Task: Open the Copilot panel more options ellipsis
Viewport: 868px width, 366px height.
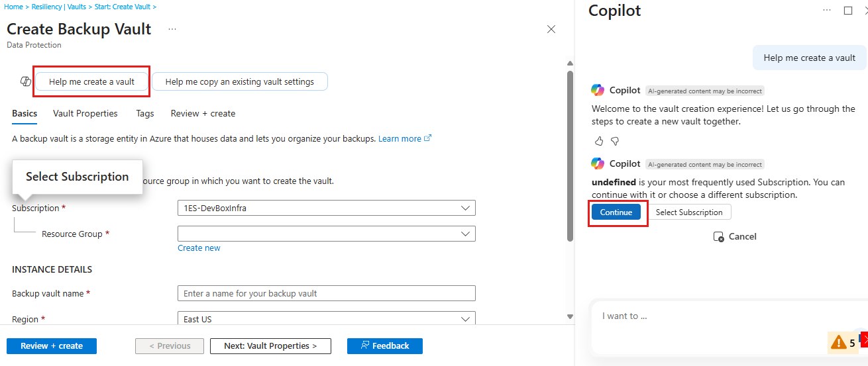Action: tap(827, 11)
